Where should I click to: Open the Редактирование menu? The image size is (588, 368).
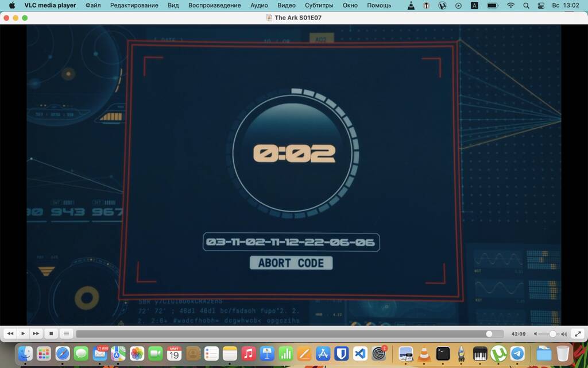[134, 5]
